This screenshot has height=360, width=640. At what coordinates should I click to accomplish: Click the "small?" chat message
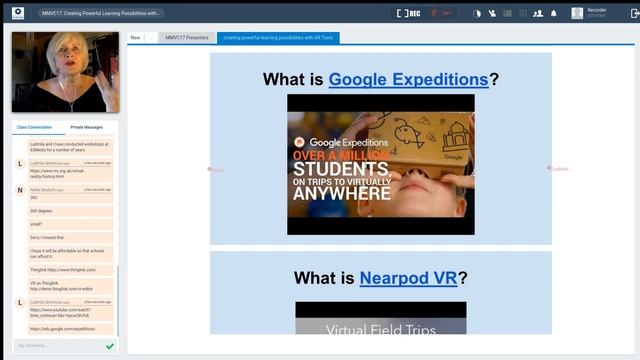(x=70, y=224)
